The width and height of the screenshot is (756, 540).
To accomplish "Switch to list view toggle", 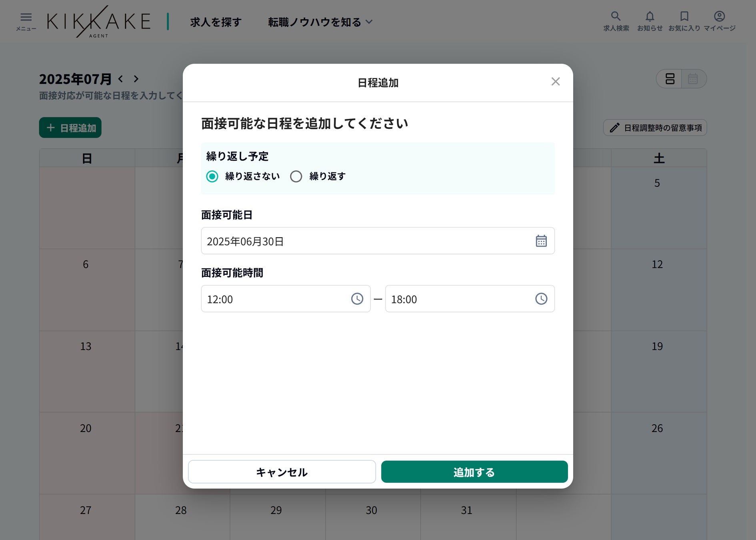I will click(x=670, y=79).
